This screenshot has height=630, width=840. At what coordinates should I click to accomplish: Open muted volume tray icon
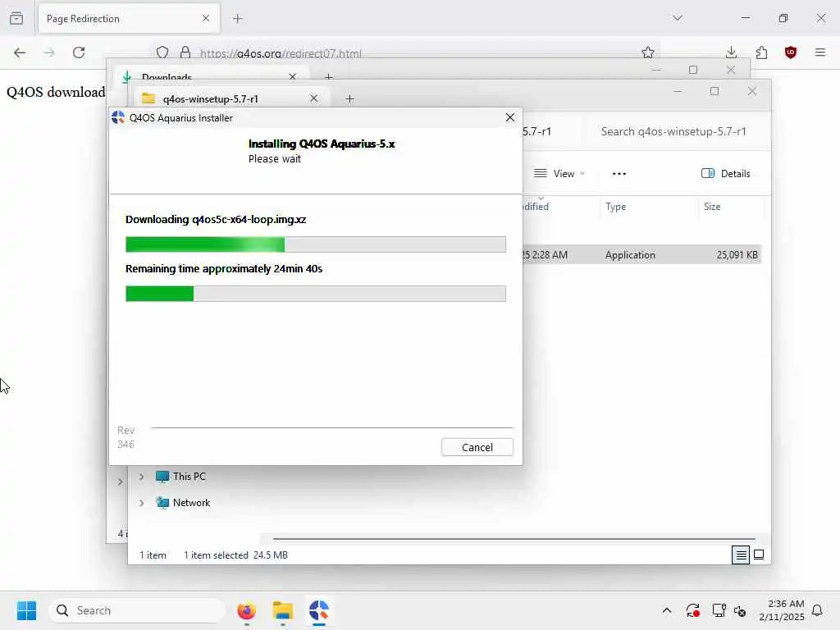point(741,610)
